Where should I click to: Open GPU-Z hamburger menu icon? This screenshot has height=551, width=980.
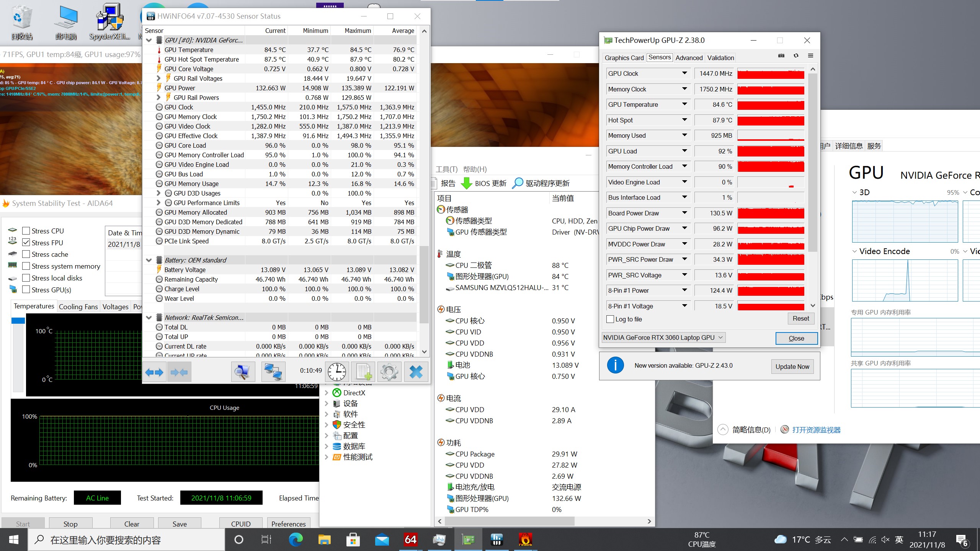[x=810, y=56]
